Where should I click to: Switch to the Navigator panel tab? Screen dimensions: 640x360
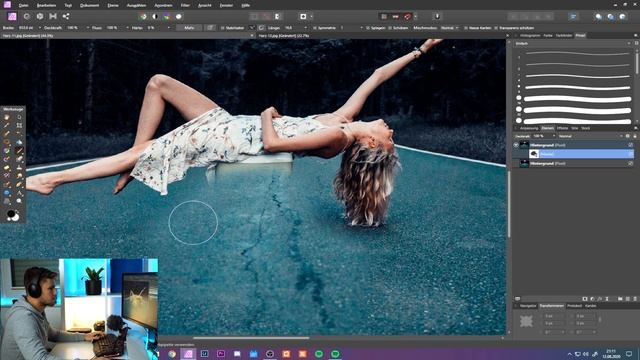(x=528, y=306)
